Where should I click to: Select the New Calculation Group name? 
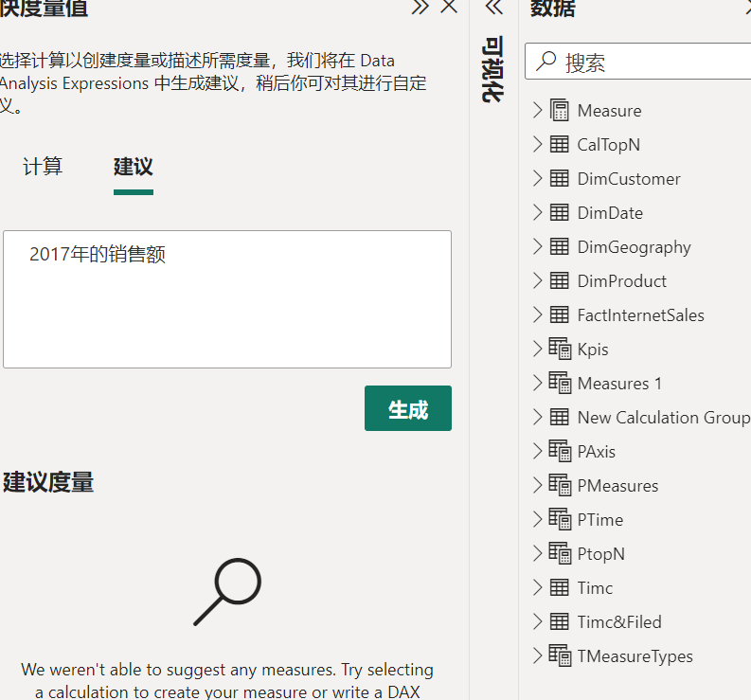click(x=664, y=418)
